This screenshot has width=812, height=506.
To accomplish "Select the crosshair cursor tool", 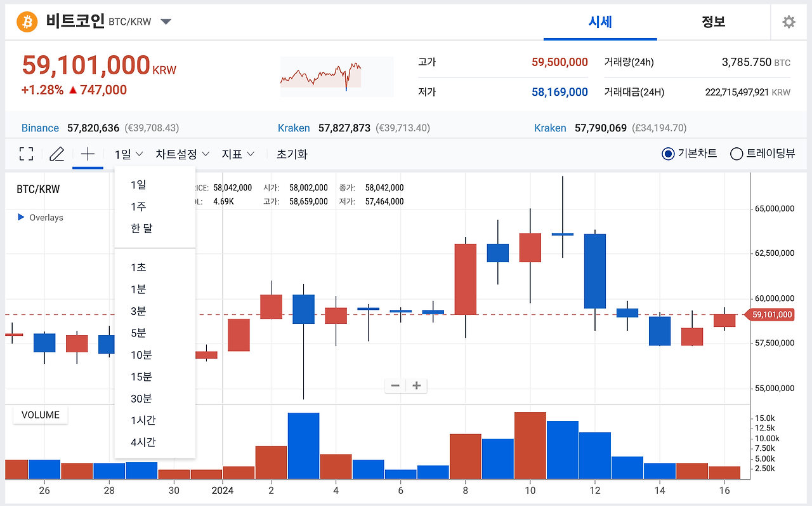I will coord(88,154).
